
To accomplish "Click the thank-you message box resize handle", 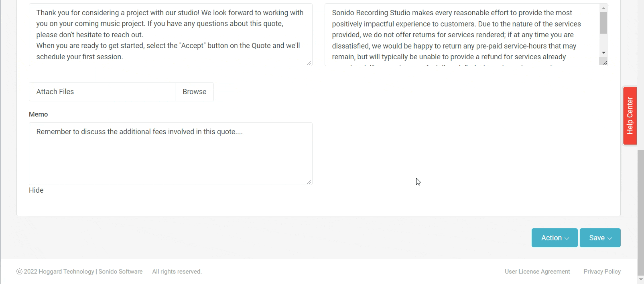I will tap(309, 63).
